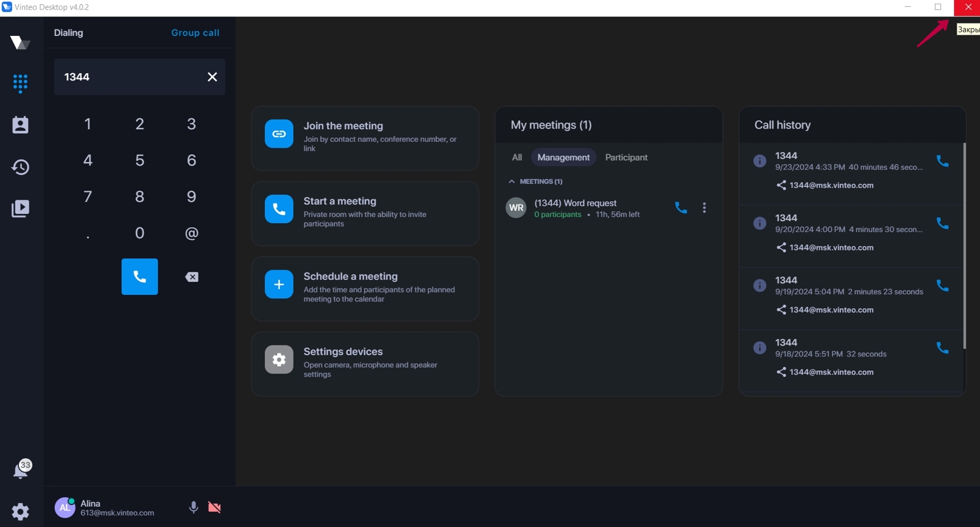Viewport: 980px width, 527px height.
Task: Minimize the Vinteo Desktop window
Action: click(908, 7)
